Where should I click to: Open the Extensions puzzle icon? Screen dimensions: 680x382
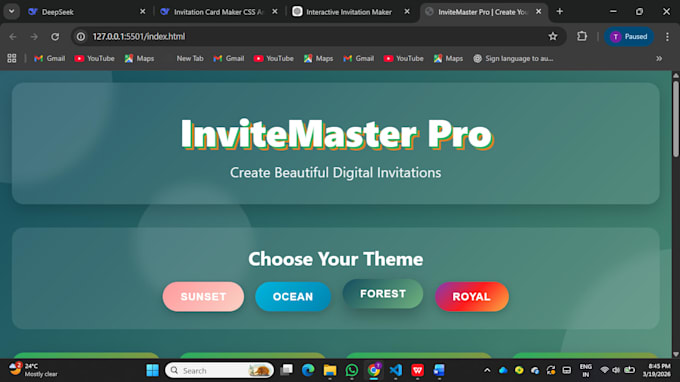582,36
